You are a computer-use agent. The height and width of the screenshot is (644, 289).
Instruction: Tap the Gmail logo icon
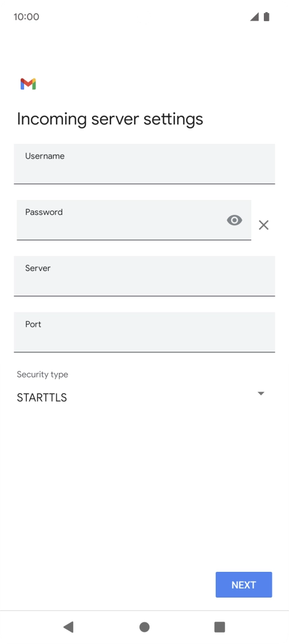[x=28, y=84]
